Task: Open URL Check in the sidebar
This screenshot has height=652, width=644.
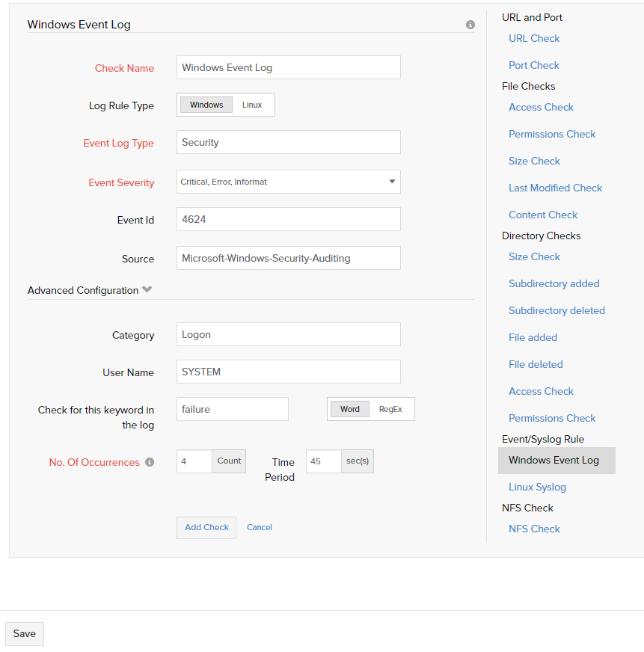Action: coord(534,38)
